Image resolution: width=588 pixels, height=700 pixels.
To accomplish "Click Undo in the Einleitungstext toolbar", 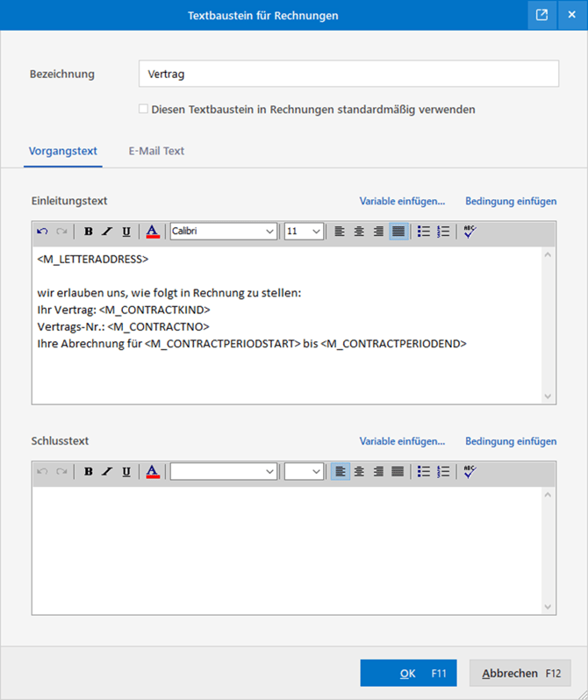I will 42,232.
